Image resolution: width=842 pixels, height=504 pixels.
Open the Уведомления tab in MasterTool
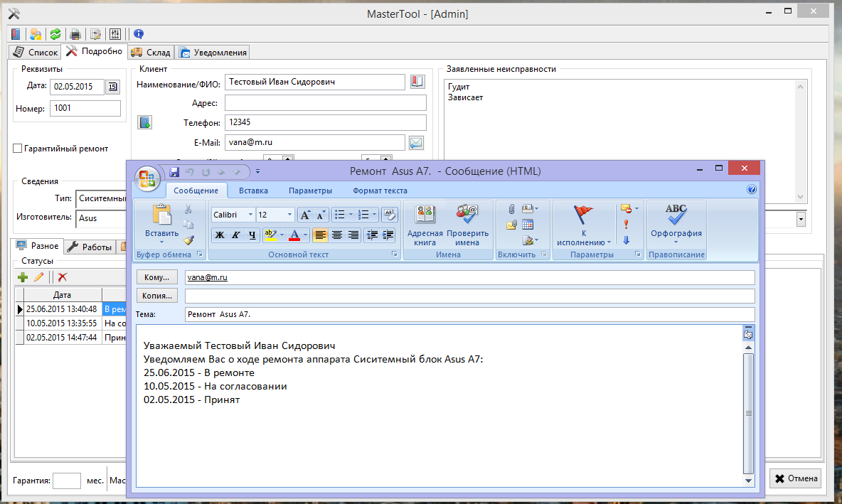(213, 52)
